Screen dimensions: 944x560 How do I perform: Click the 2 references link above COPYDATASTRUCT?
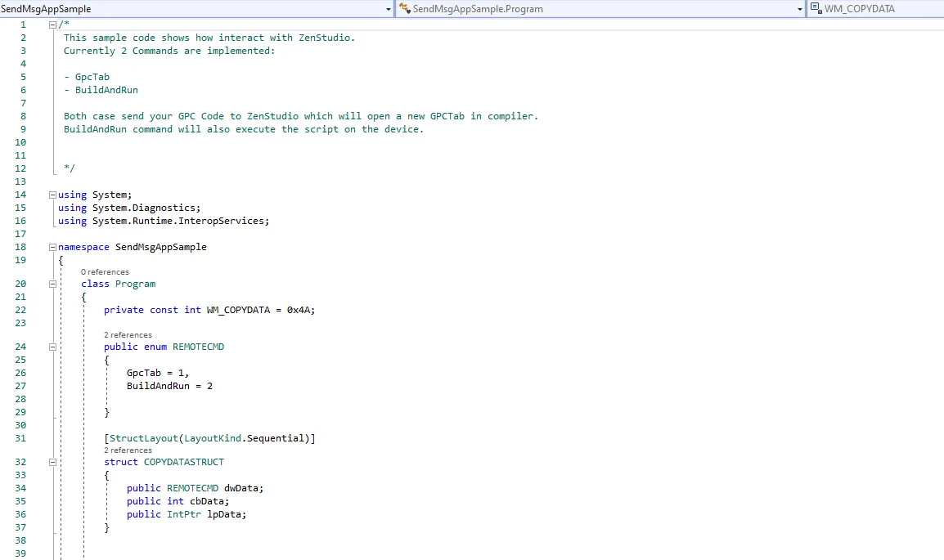tap(128, 450)
